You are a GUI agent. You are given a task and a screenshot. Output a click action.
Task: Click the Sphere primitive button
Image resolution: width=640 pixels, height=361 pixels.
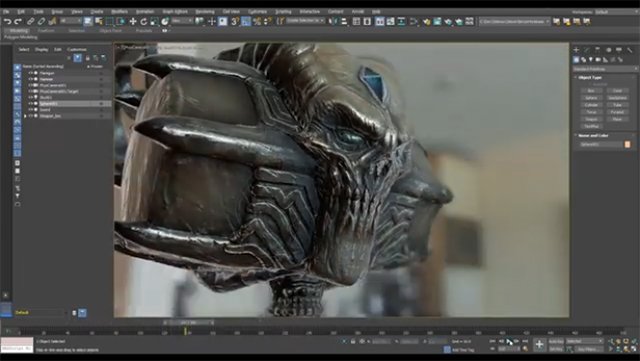pos(591,98)
